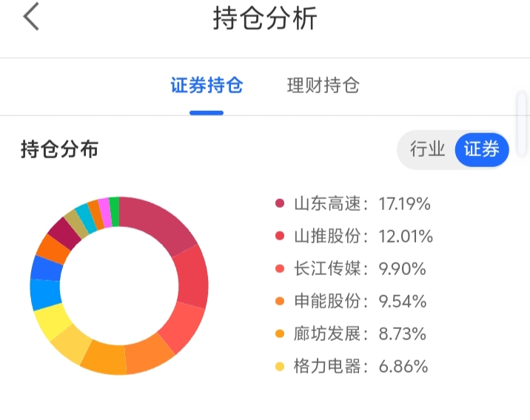This screenshot has width=530, height=420.
Task: Tap the 长江传媒: 9.90% legend entry
Action: pos(351,268)
